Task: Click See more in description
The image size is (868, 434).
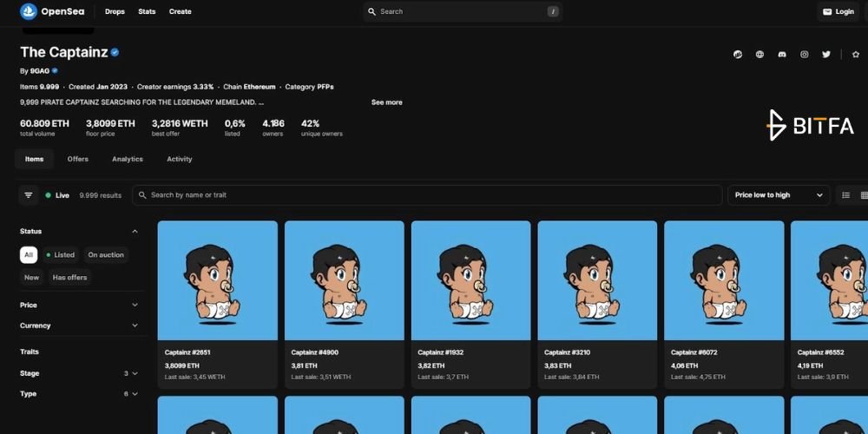Action: coord(386,102)
